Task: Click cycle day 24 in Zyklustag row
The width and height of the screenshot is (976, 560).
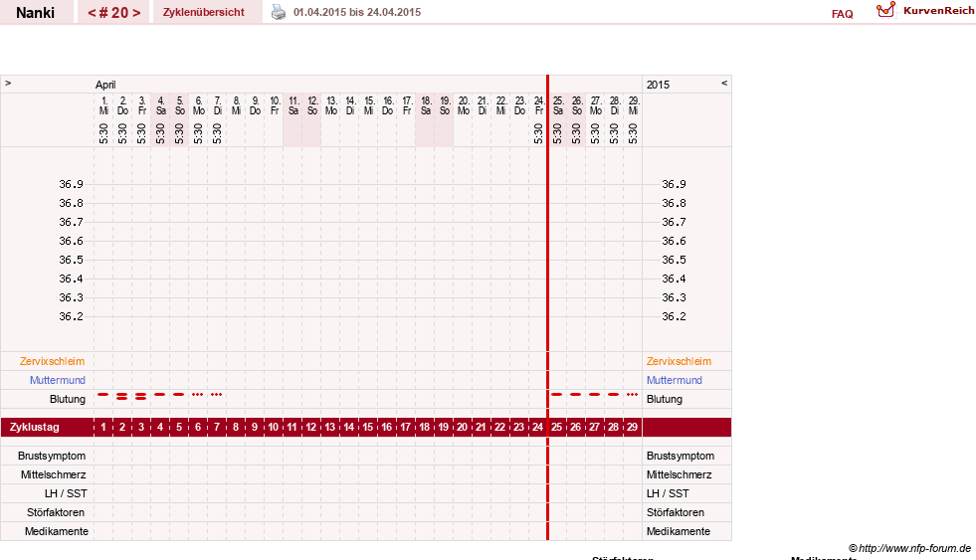Action: [x=538, y=427]
